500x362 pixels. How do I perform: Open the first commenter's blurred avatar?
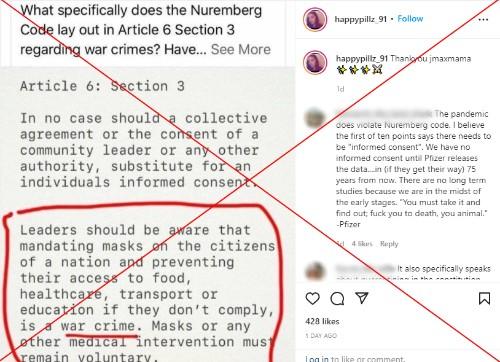point(315,118)
